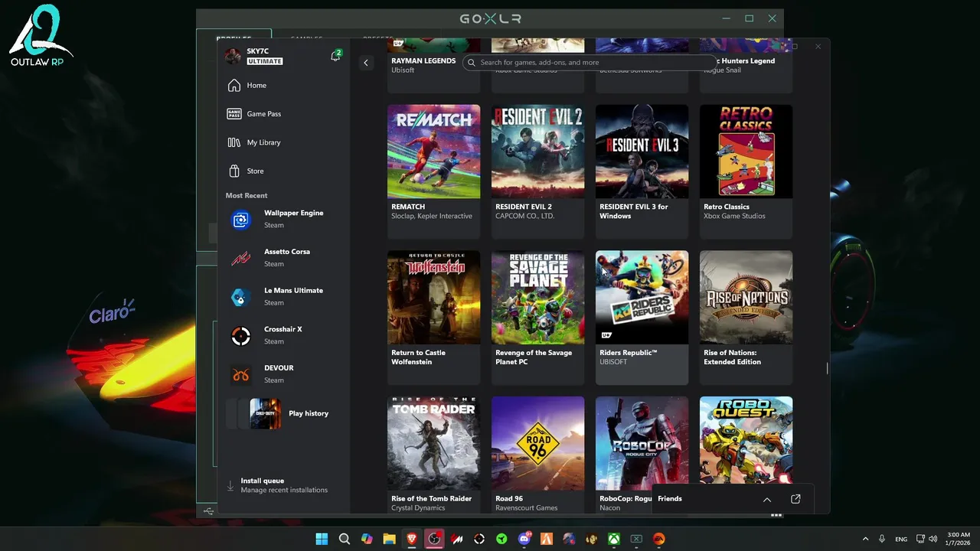Pop out the Friends panel

click(x=795, y=499)
